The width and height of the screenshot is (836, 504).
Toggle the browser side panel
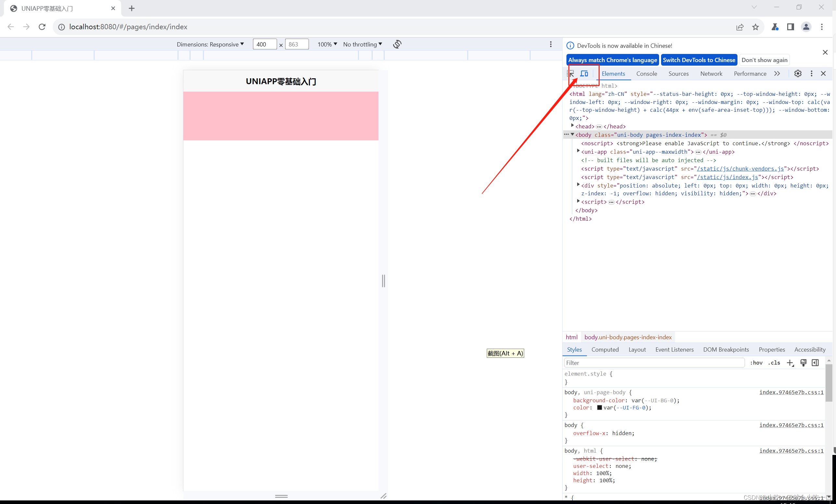[x=790, y=27]
